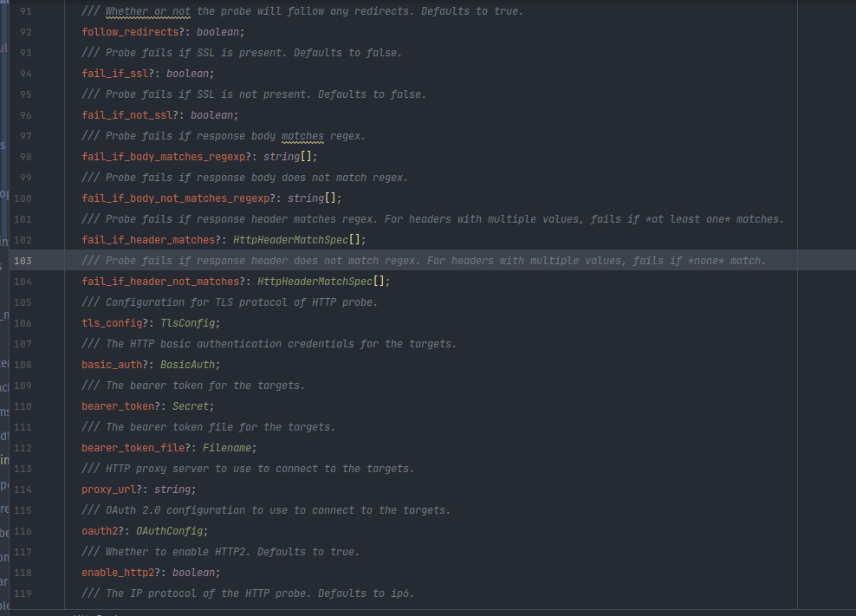Image resolution: width=856 pixels, height=616 pixels.
Task: Click the TlsConfig type reference
Action: (188, 322)
